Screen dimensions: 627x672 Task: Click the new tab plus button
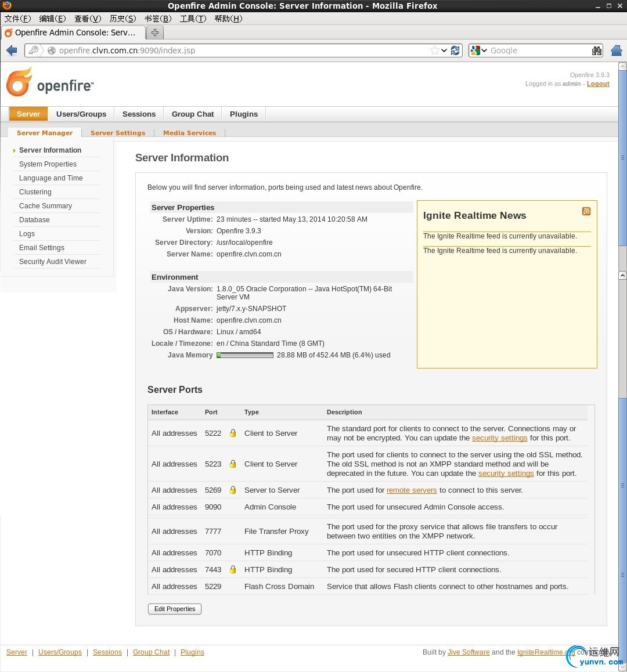[155, 32]
